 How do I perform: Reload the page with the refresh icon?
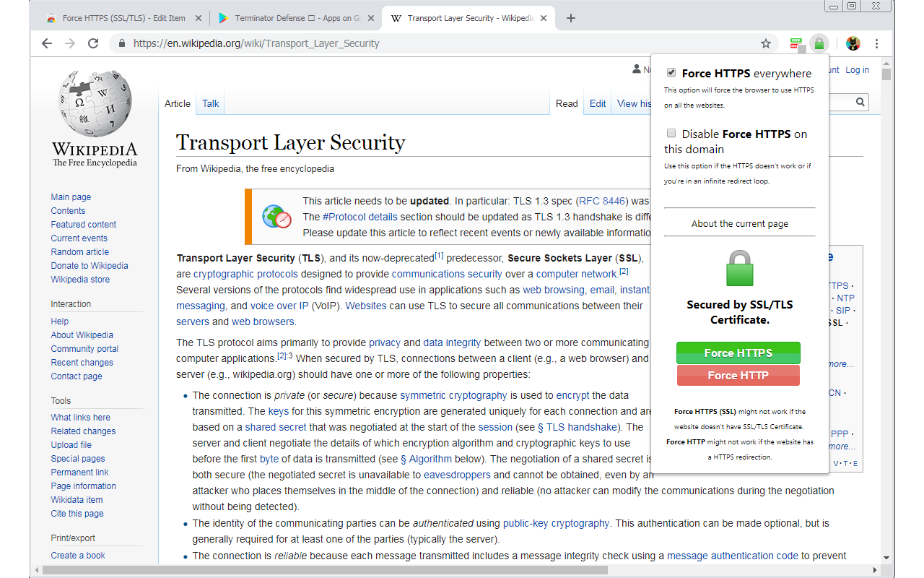[x=92, y=43]
